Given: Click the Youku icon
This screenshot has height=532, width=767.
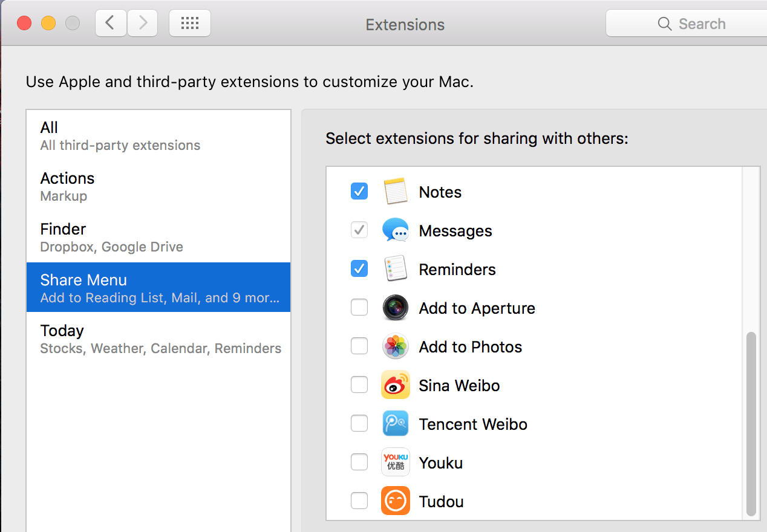Looking at the screenshot, I should click(x=396, y=463).
